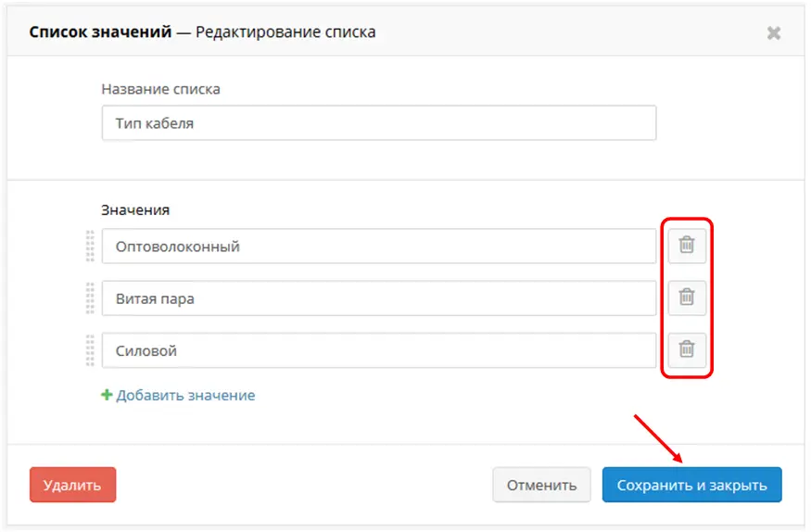Click the drag grip left of Силовой

pos(90,350)
